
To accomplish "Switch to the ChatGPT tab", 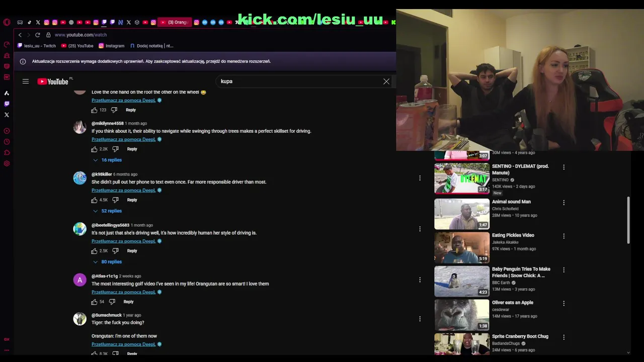I will pos(71,22).
